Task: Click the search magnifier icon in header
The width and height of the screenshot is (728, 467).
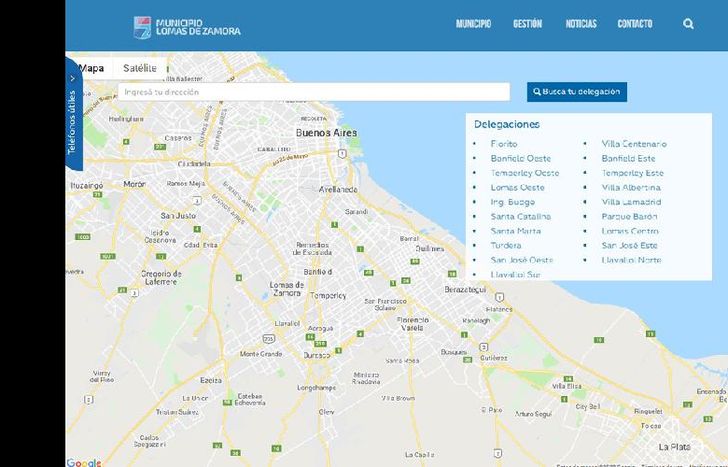Action: (688, 24)
